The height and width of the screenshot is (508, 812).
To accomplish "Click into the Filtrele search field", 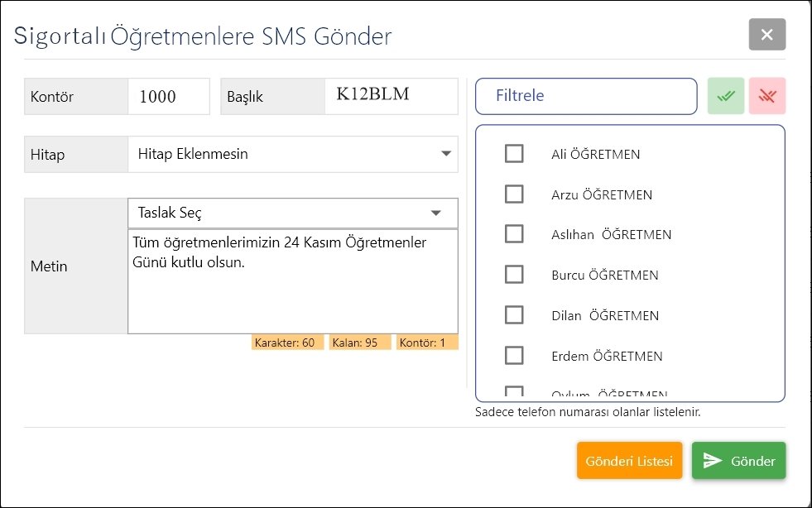I will click(586, 96).
